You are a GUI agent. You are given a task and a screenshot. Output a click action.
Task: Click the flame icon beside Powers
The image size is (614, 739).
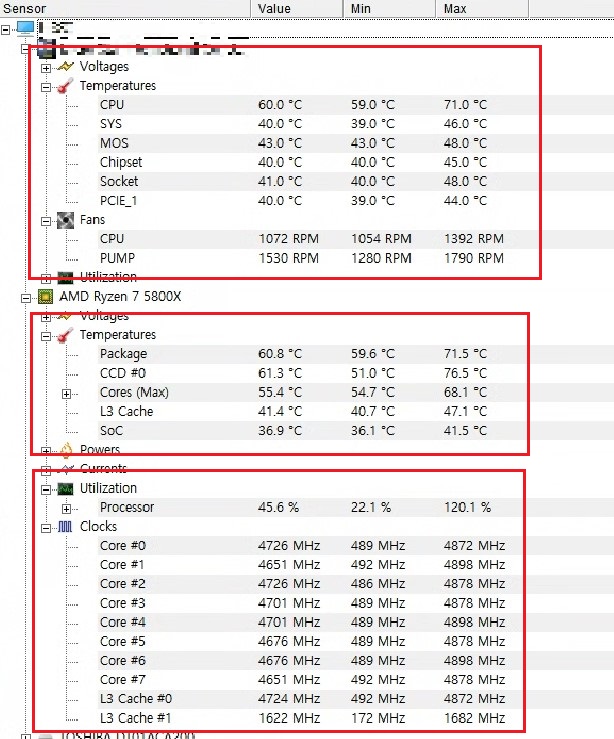[66, 450]
